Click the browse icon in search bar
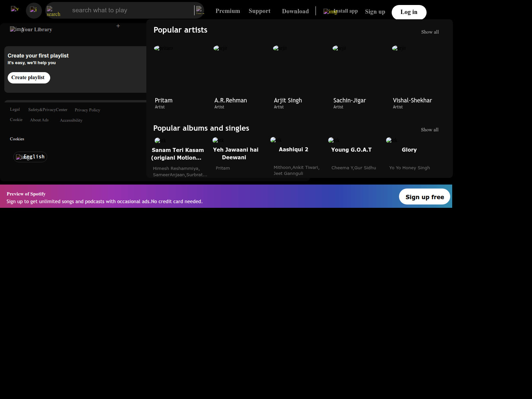Screen dimensions: 532x399 click(199, 10)
